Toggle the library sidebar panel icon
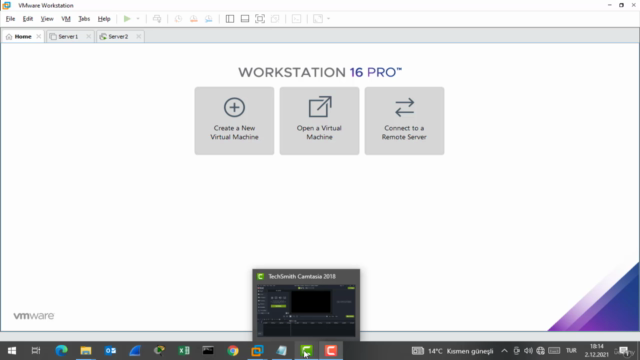 [230, 19]
